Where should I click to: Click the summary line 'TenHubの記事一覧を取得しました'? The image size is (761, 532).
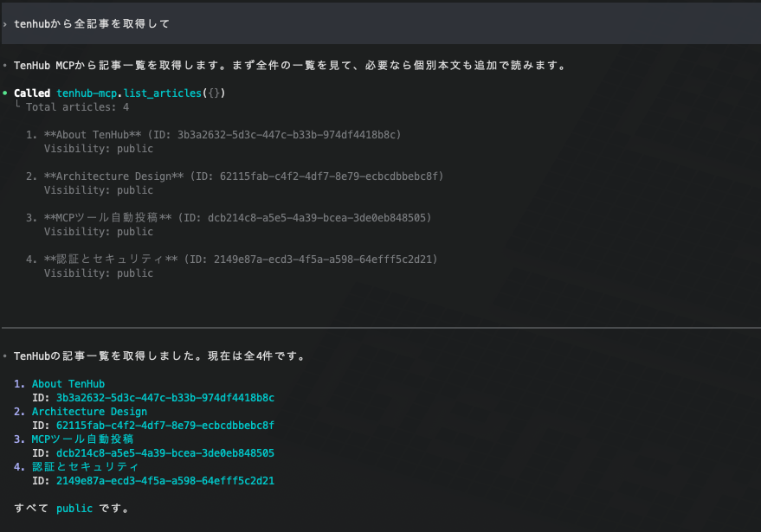pyautogui.click(x=160, y=356)
